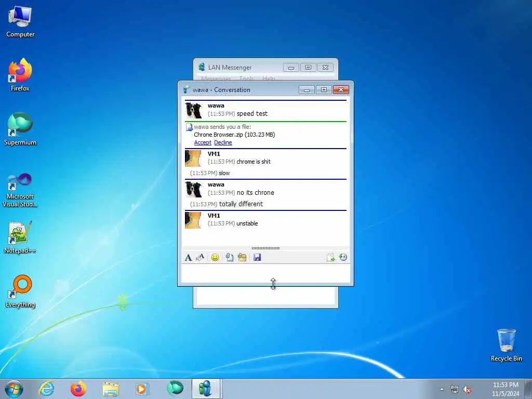The width and height of the screenshot is (532, 399).
Task: Close the wawa conversation window
Action: (x=341, y=89)
